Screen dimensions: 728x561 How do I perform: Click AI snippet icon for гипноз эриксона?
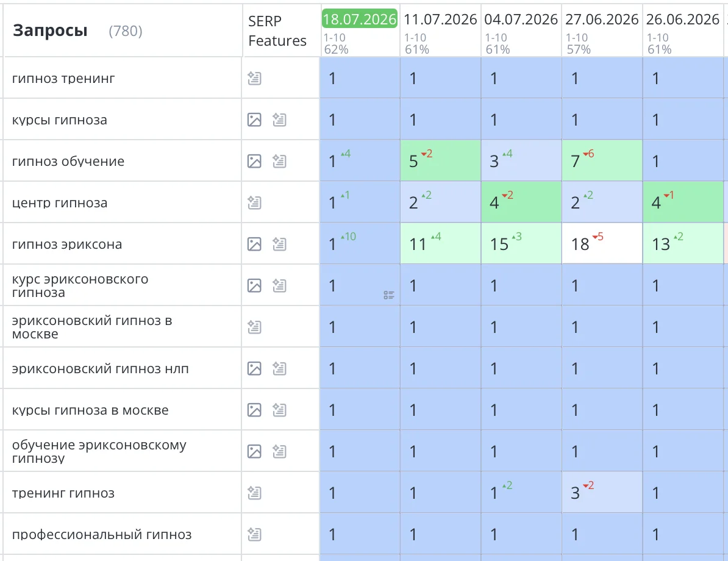pyautogui.click(x=279, y=244)
